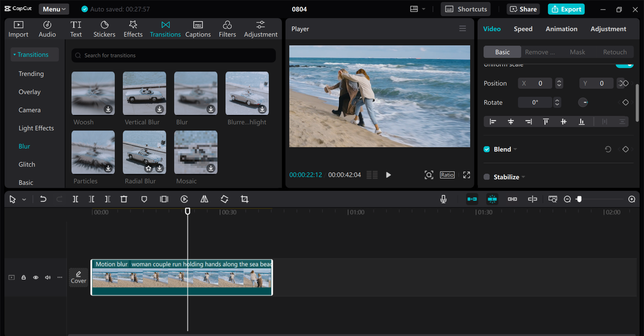Viewport: 644px width, 336px height.
Task: Click the Search for transitions field
Action: coord(174,55)
